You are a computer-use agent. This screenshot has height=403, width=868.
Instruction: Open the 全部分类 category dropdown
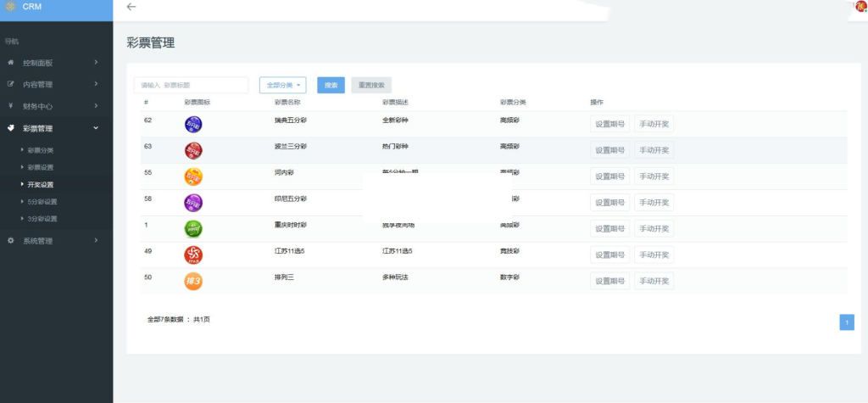282,85
